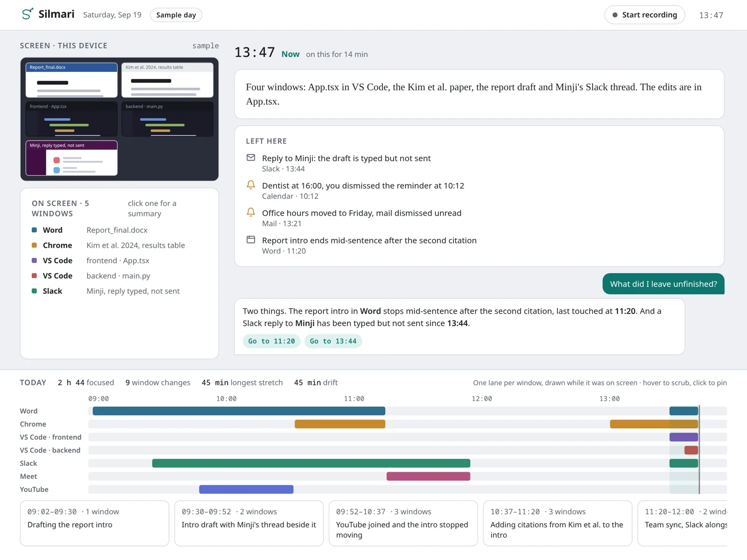Image resolution: width=747 pixels, height=560 pixels.
Task: Click the Silmari logo icon
Action: pyautogui.click(x=28, y=14)
